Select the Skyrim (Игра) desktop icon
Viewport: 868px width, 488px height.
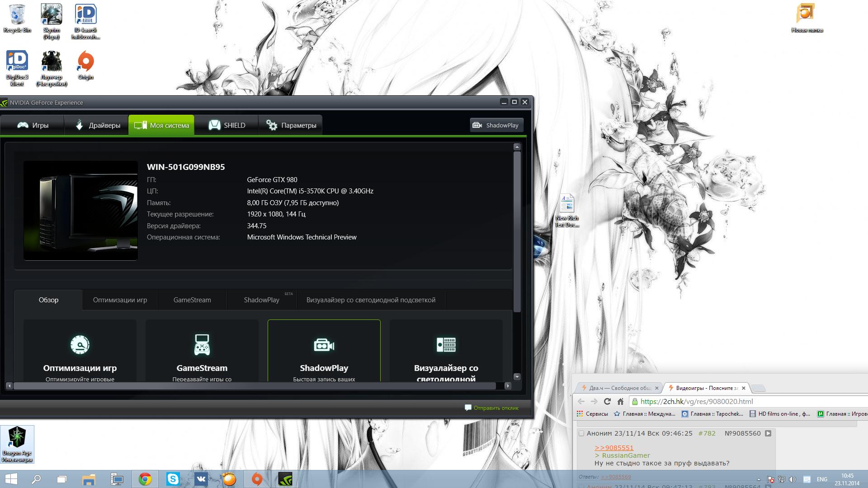[52, 22]
